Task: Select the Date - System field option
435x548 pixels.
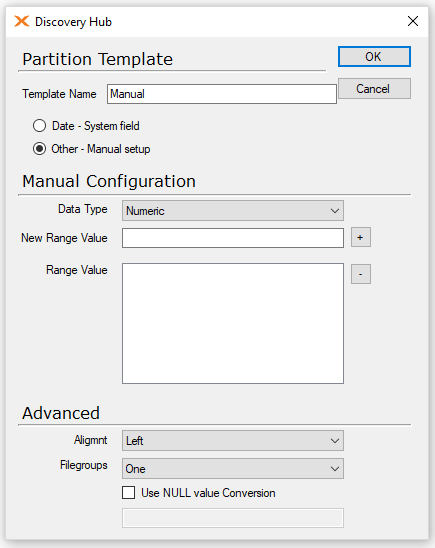Action: tap(39, 126)
